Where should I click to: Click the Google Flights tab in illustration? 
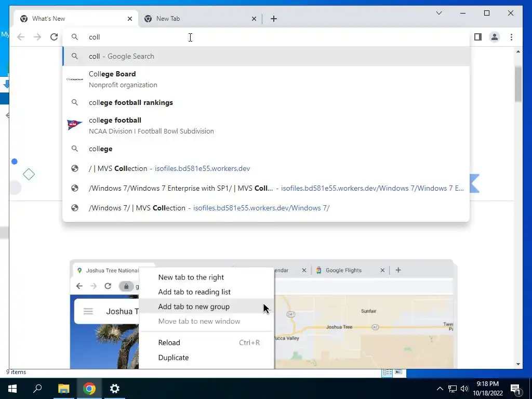tap(350, 270)
